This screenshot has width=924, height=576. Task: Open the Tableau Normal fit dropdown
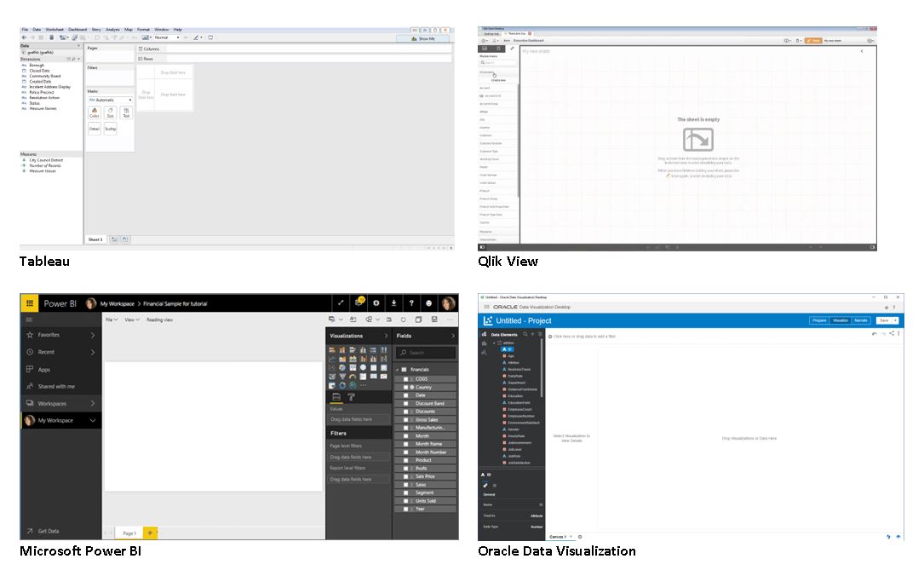pos(167,37)
